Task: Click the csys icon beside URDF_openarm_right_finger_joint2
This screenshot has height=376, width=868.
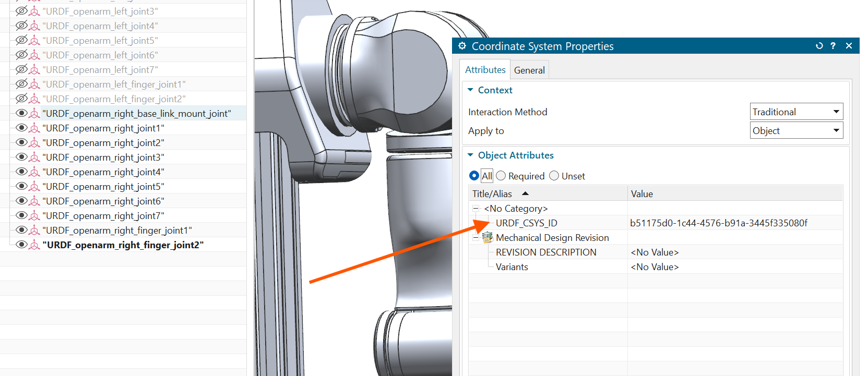Action: (35, 245)
